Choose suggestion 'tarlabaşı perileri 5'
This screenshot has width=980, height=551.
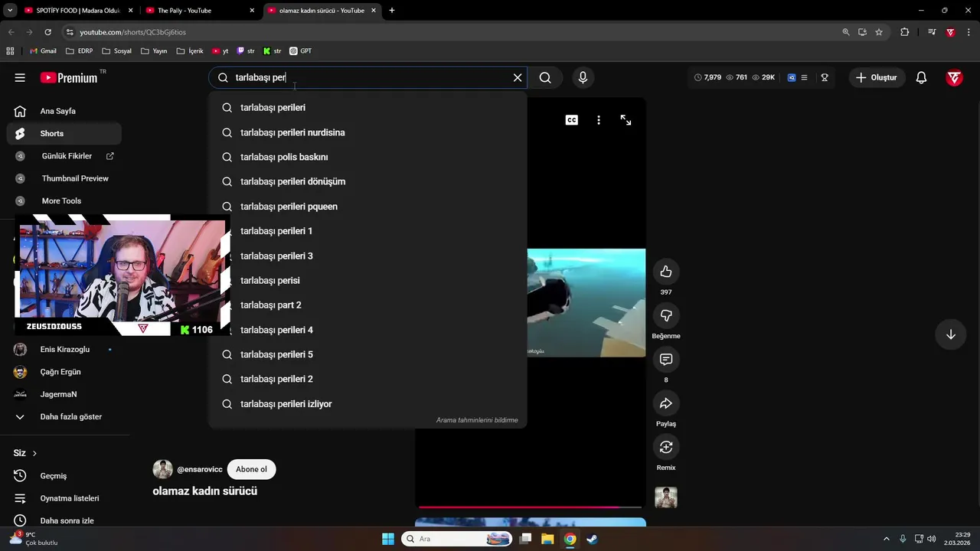click(x=367, y=354)
